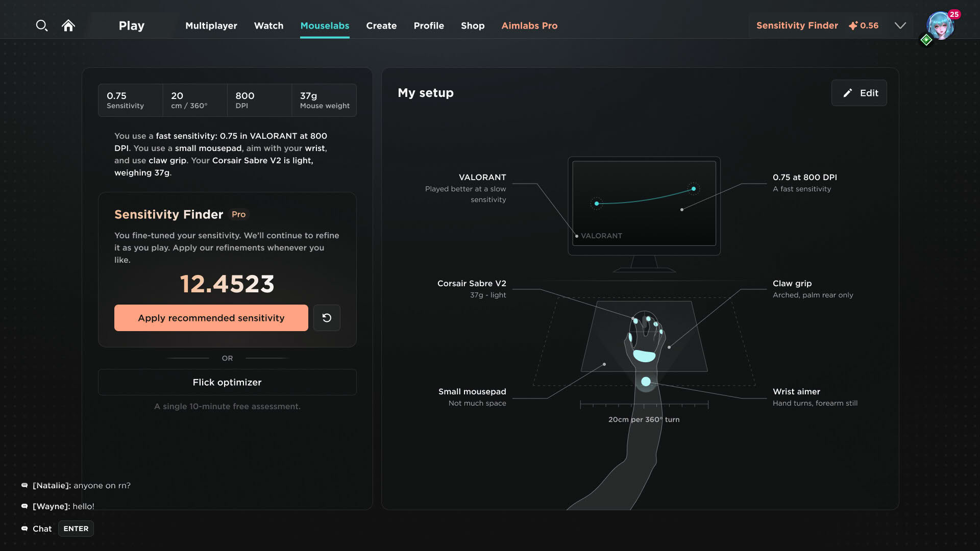Viewport: 980px width, 551px height.
Task: Open the search magnifier icon
Action: pyautogui.click(x=41, y=26)
